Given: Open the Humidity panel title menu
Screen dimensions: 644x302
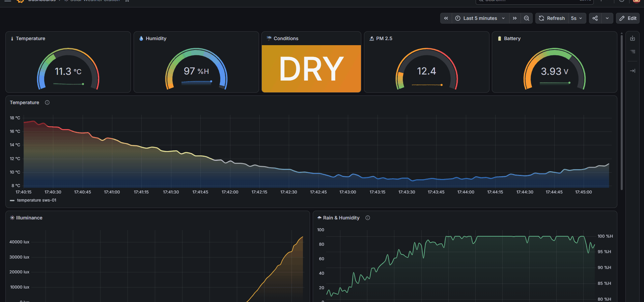Looking at the screenshot, I should [156, 38].
